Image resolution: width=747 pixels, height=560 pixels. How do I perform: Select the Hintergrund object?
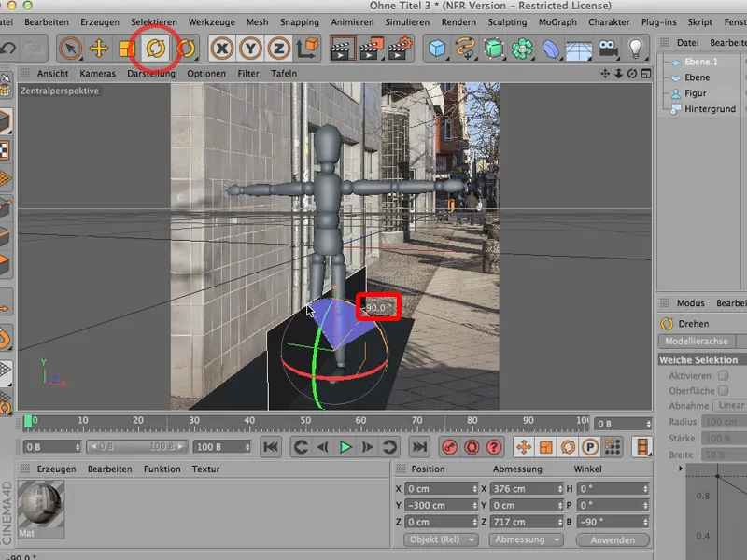click(x=710, y=108)
